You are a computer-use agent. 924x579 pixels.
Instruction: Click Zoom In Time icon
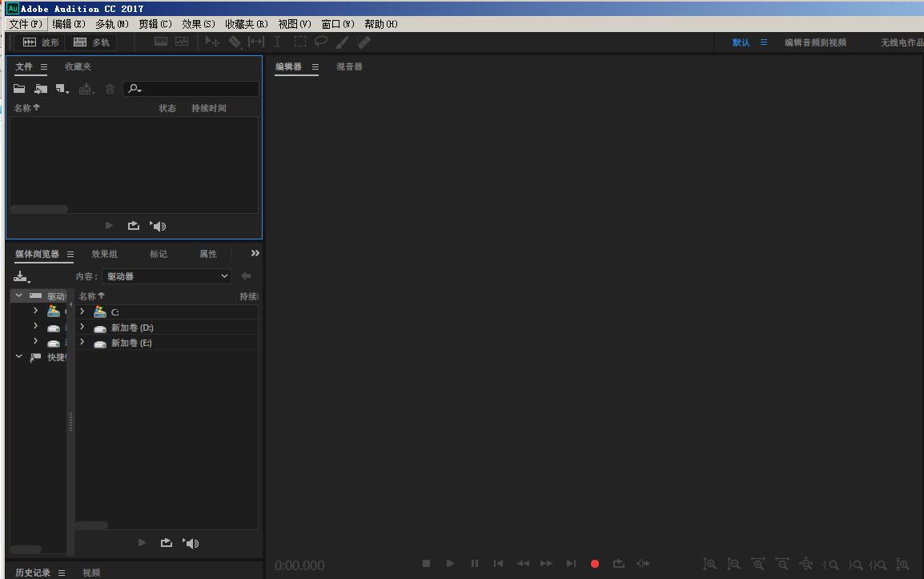click(x=757, y=565)
